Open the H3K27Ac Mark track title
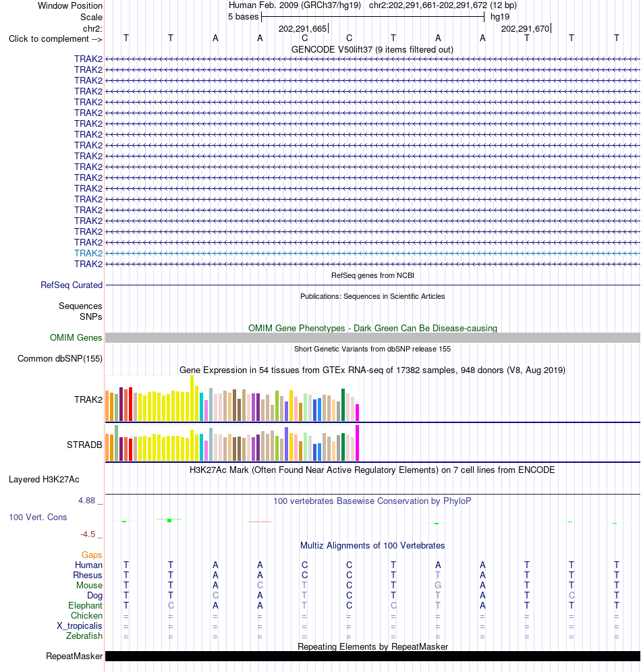Viewport: 641px width, 672px height. 372,470
